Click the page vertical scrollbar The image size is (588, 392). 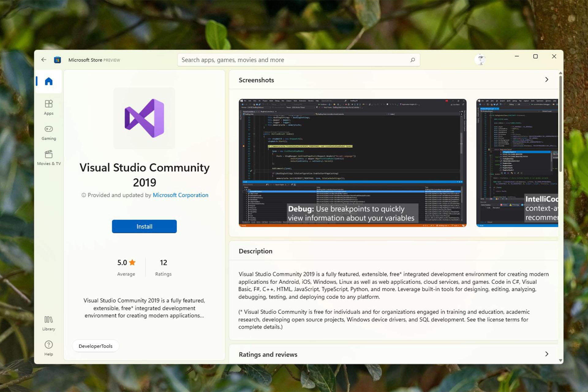tap(560, 124)
